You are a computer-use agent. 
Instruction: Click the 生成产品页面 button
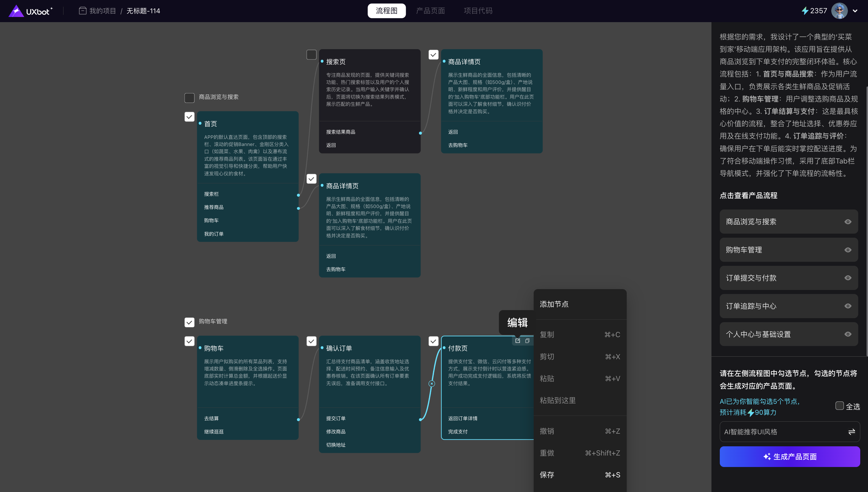coord(790,457)
